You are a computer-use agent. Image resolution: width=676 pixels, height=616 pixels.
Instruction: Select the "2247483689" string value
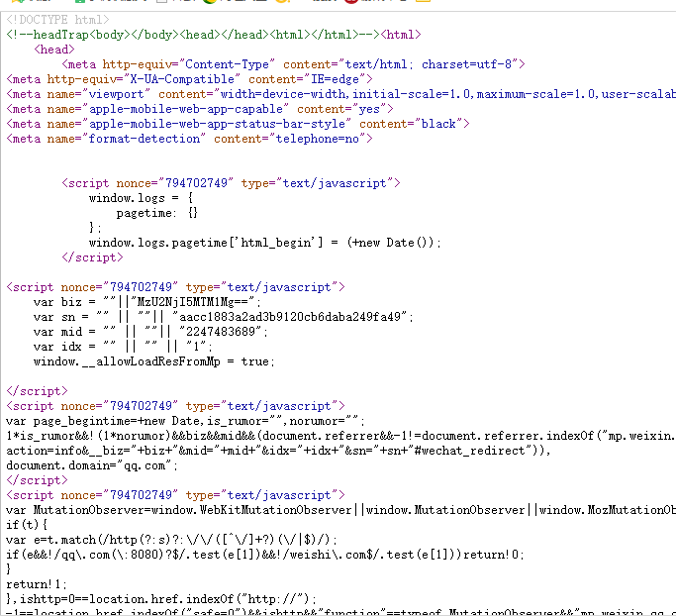click(221, 332)
